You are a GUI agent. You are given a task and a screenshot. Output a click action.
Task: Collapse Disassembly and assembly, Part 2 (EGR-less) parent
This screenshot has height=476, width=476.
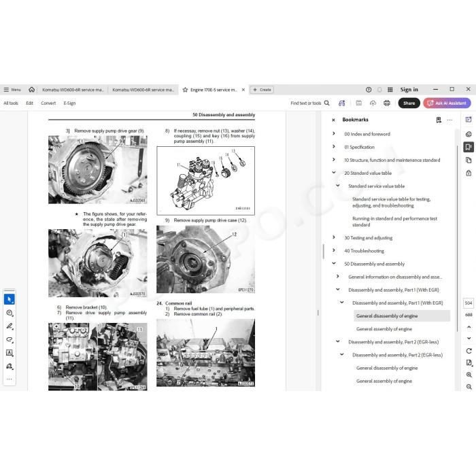coord(338,341)
